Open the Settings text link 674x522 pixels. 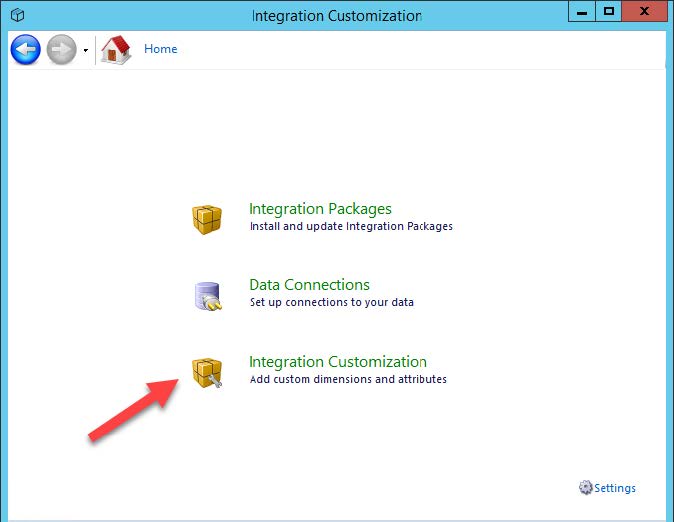pyautogui.click(x=615, y=489)
